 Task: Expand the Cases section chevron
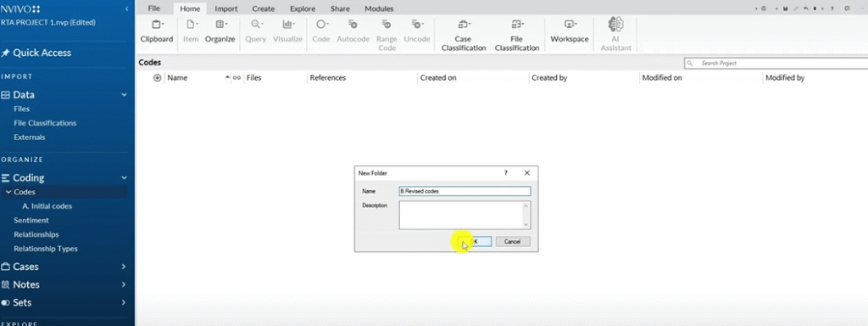click(x=124, y=267)
